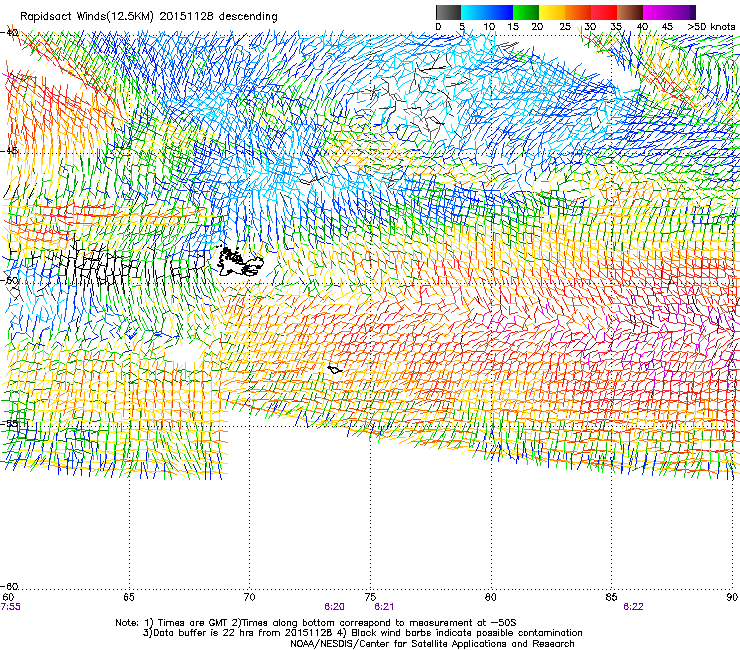The image size is (740, 650).
Task: Select the gray 0-5 knots legend swatch
Action: (448, 12)
